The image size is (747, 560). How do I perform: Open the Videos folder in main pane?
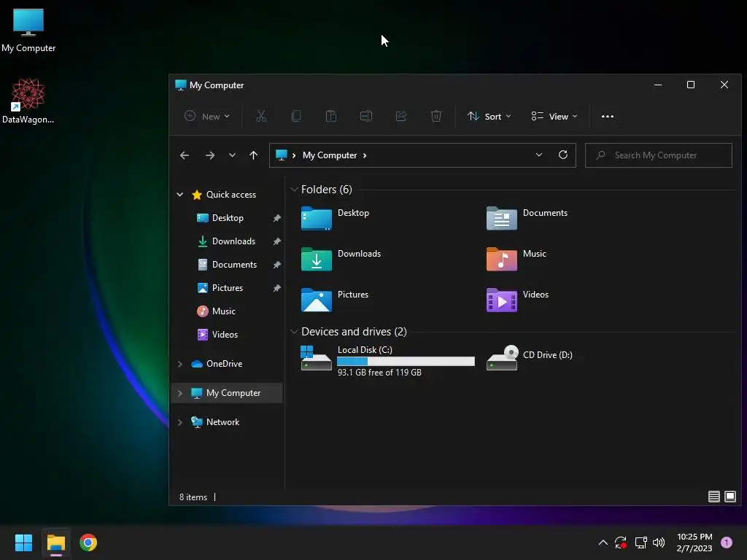[x=517, y=300]
